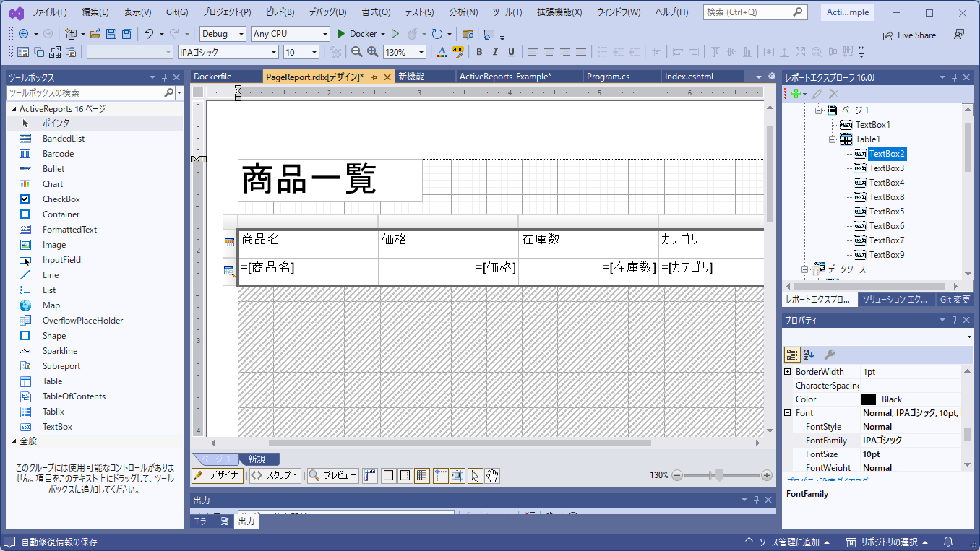The width and height of the screenshot is (980, 551).
Task: Click the zoom slider thumb in designer bar
Action: [x=718, y=475]
